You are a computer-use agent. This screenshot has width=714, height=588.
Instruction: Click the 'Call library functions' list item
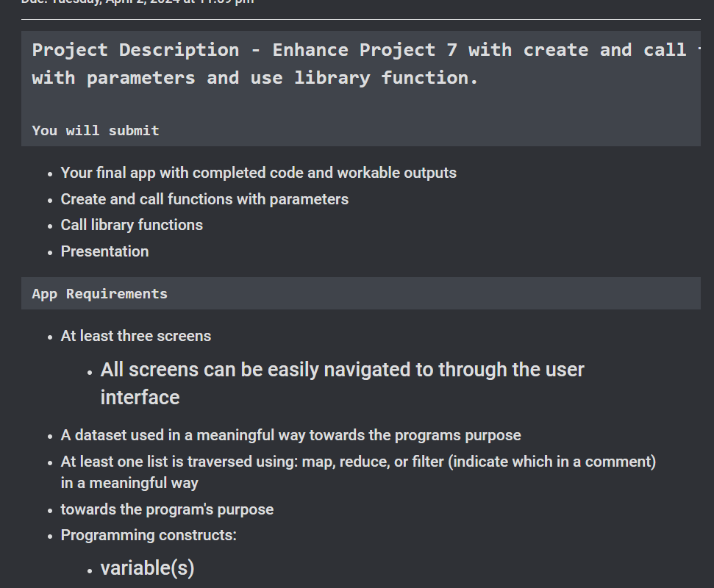[x=132, y=225]
